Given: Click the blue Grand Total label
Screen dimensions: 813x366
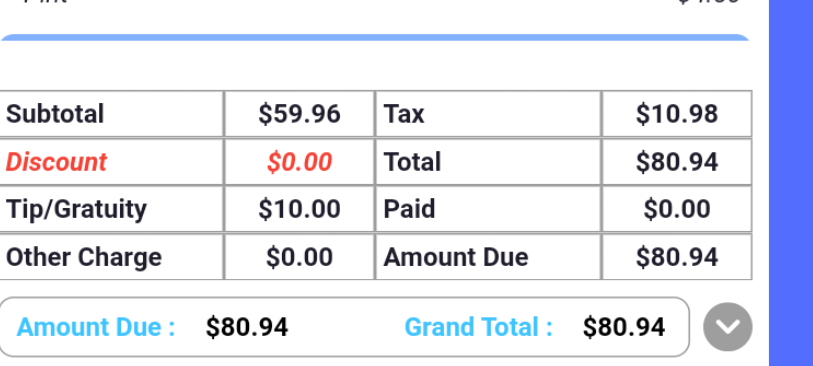Looking at the screenshot, I should [479, 327].
